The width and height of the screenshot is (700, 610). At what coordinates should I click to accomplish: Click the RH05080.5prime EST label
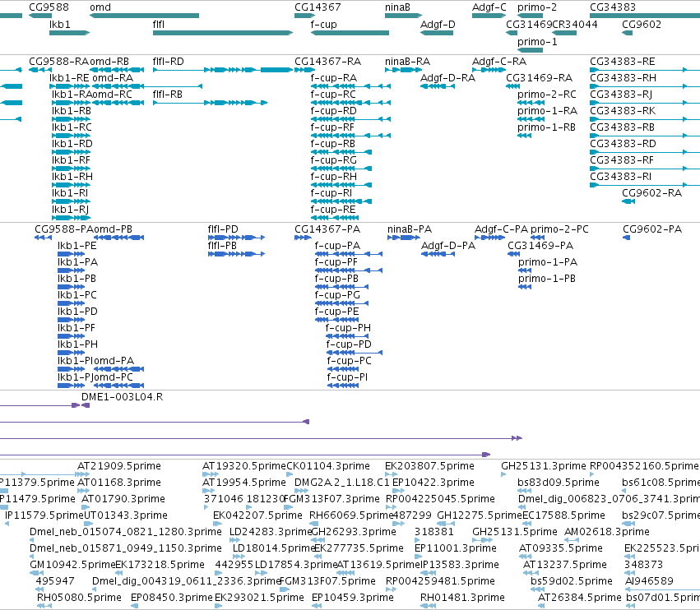[79, 598]
